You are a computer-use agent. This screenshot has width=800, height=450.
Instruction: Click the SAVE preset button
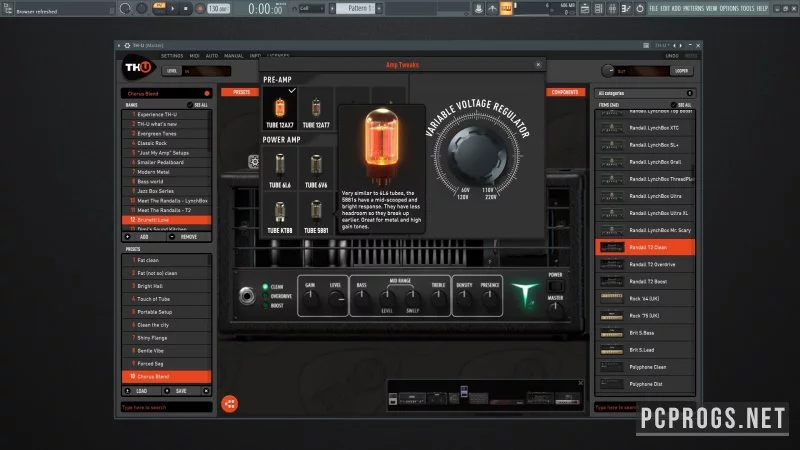[x=181, y=391]
